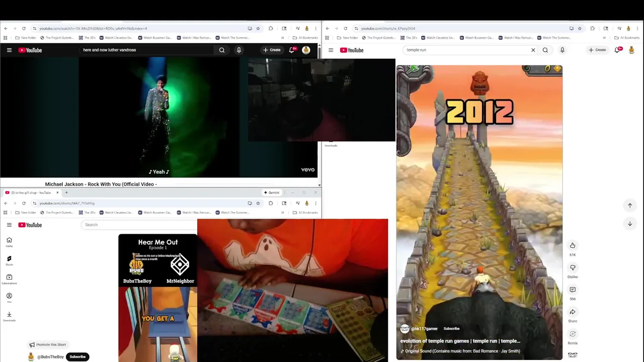644x362 pixels.
Task: Close the 'online gift shop' tab
Action: 57,193
